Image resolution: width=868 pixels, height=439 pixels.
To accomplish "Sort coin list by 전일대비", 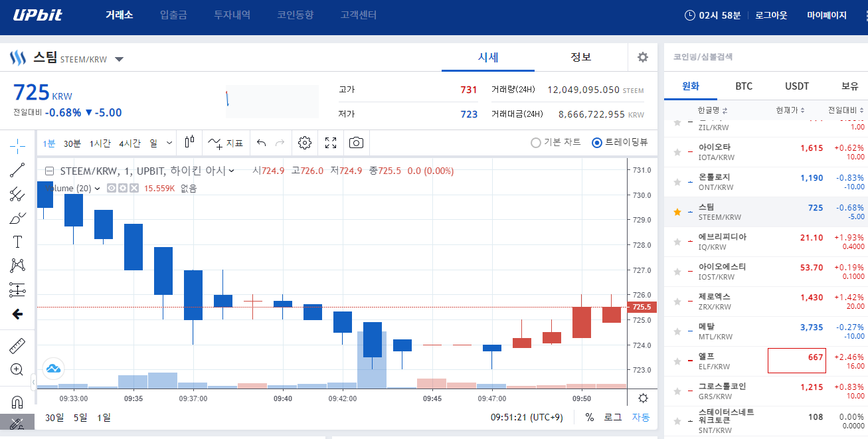I will (846, 110).
